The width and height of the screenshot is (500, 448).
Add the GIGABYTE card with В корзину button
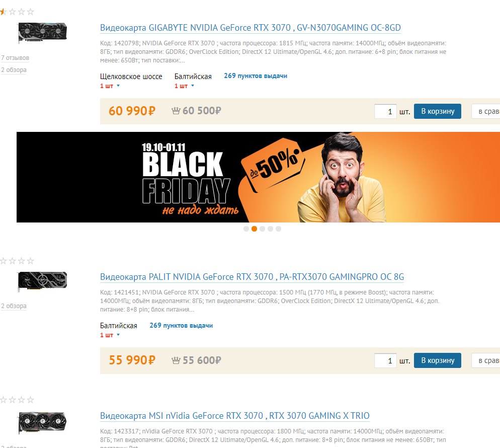[x=438, y=111]
